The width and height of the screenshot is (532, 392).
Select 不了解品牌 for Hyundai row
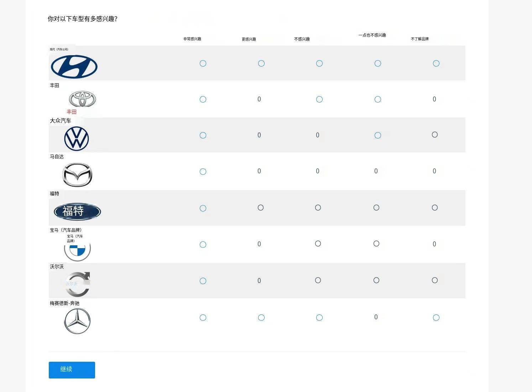point(436,63)
